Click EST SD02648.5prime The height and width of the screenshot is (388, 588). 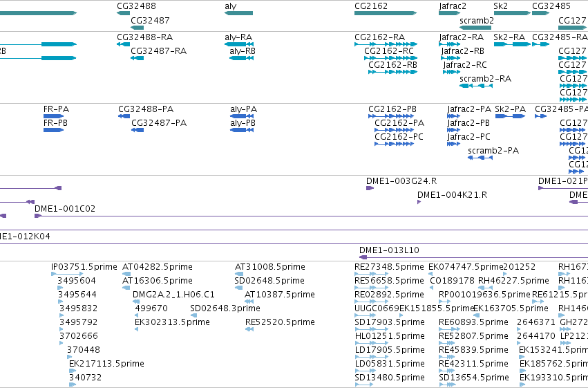click(x=238, y=288)
